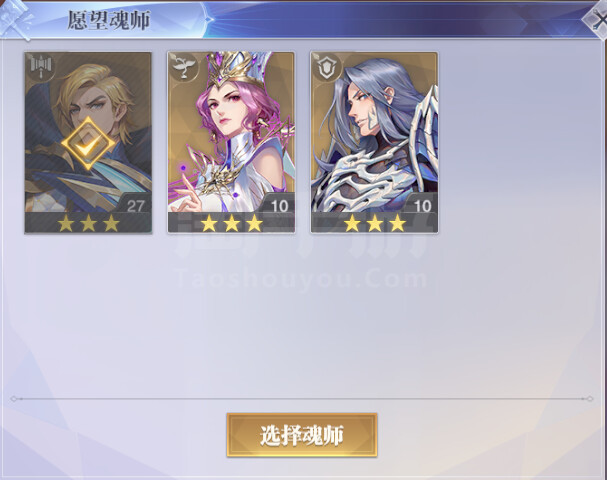Click the shield defense icon on silver-haired card
This screenshot has width=607, height=480.
[x=328, y=67]
